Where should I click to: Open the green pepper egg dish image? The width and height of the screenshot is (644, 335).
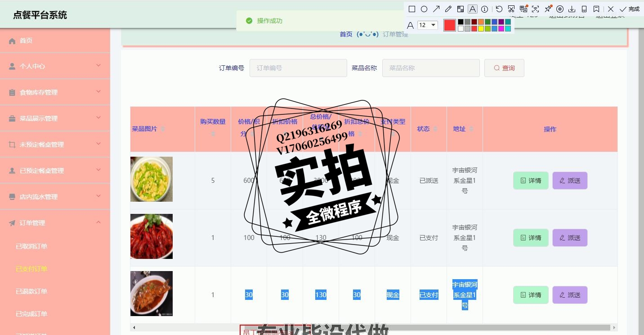click(152, 179)
